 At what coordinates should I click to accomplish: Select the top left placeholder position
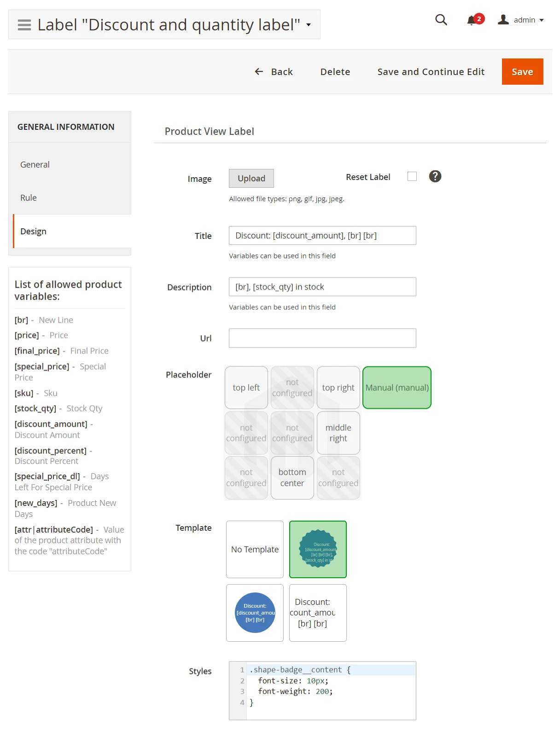(246, 388)
